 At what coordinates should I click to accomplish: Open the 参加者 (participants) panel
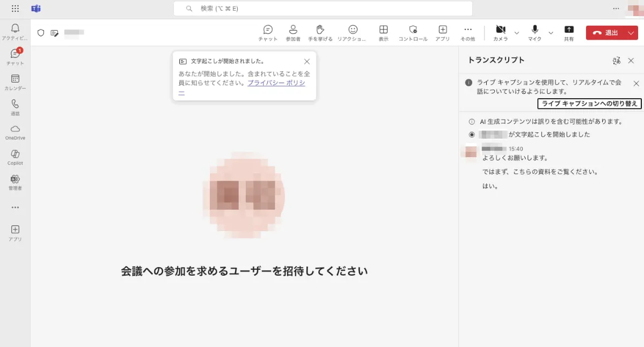click(292, 32)
